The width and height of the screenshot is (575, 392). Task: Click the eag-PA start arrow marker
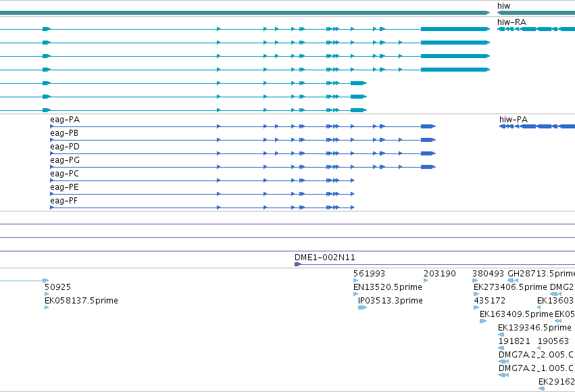pos(52,126)
